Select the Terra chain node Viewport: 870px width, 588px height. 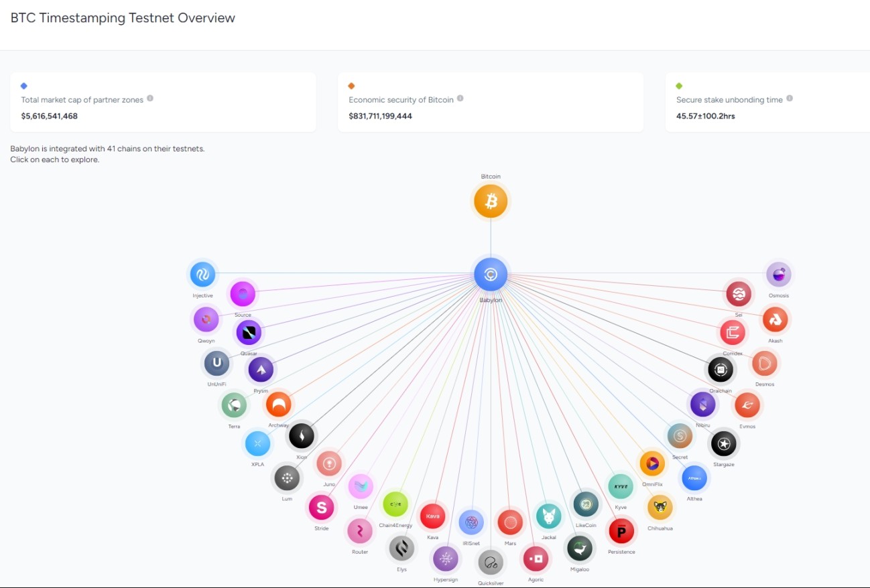[x=234, y=405]
